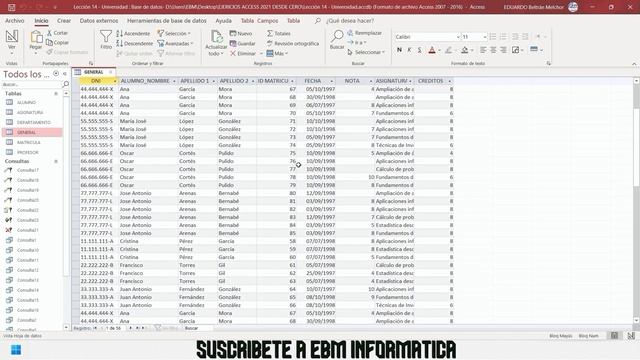Open the Avanzadas filter dropdown
The image size is (640, 360).
(x=176, y=43)
